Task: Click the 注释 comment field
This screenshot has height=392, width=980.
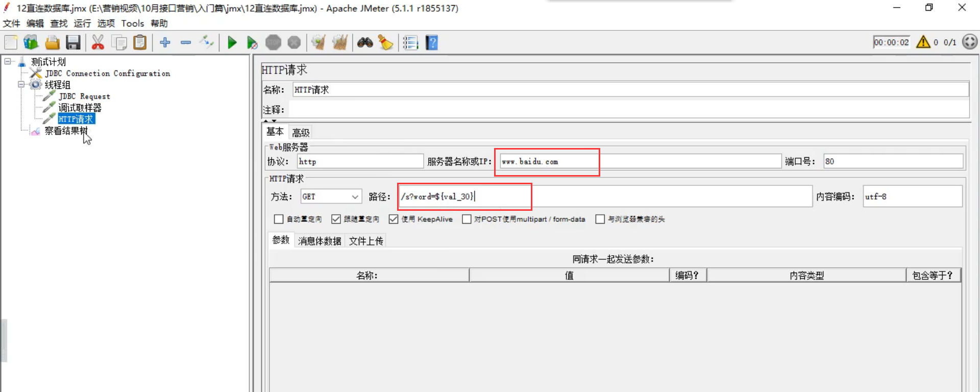Action: coord(629,110)
